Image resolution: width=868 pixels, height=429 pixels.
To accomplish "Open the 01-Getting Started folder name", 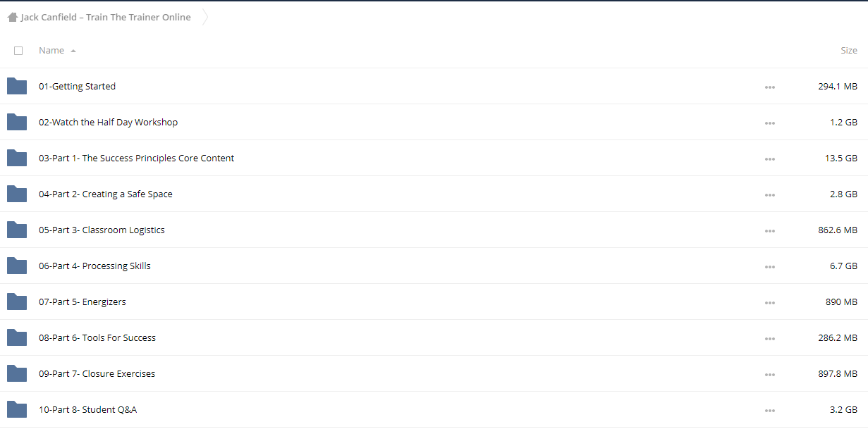I will click(77, 87).
